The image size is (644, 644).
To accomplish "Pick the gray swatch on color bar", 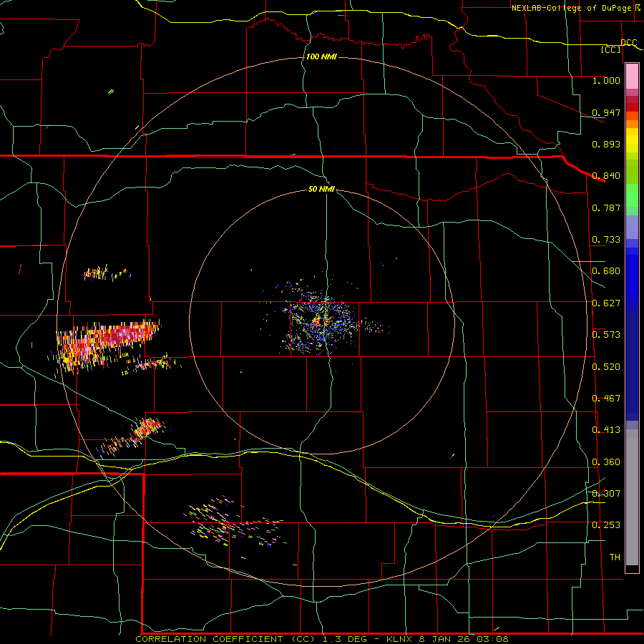I will tap(632, 497).
